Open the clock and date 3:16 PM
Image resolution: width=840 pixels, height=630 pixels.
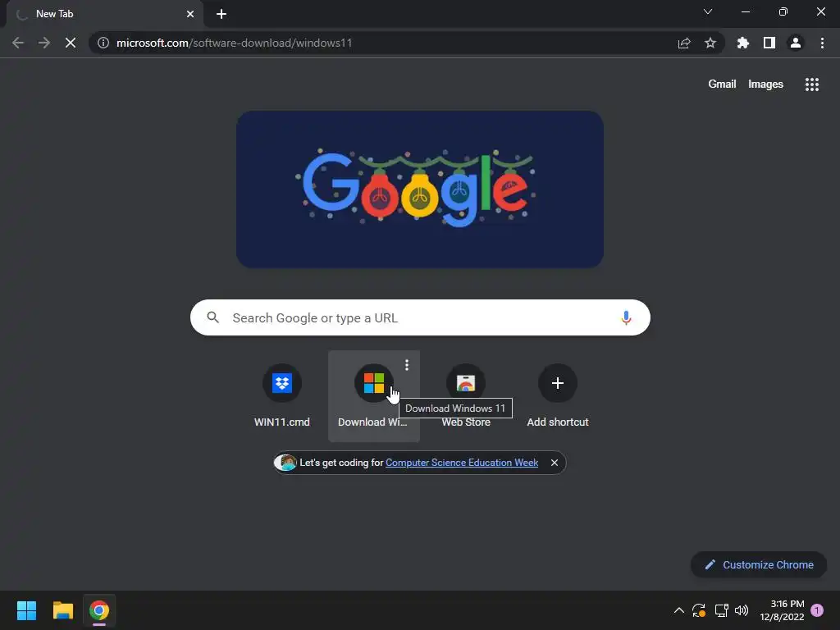[x=782, y=610]
